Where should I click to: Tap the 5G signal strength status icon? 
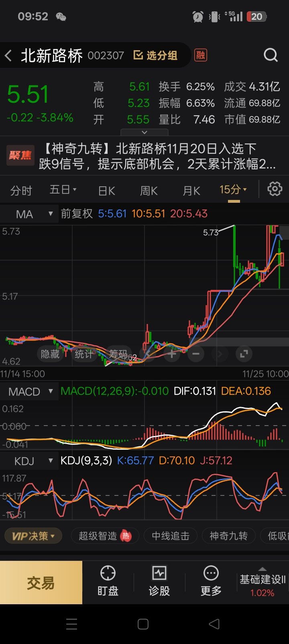[x=234, y=17]
